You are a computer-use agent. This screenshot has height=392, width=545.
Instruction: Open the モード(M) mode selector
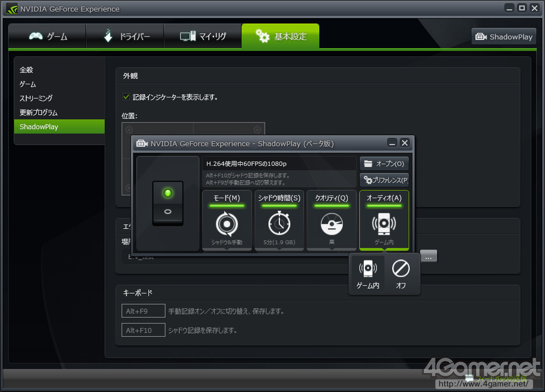[227, 220]
